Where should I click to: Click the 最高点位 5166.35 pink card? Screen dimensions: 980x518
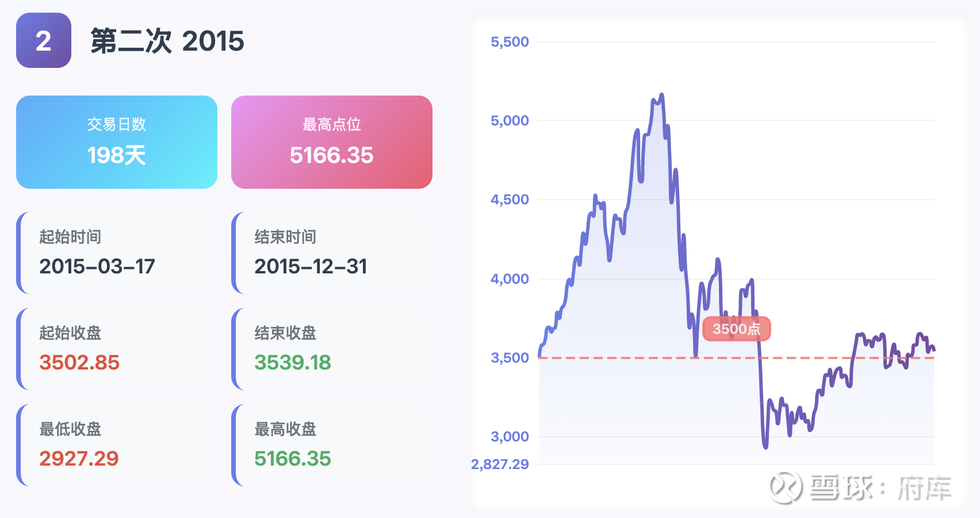click(332, 142)
